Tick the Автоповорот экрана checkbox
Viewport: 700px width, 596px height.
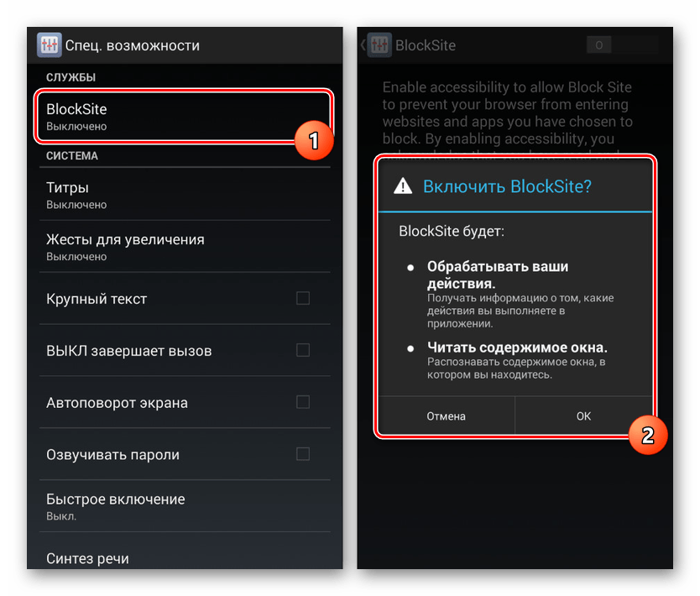click(303, 402)
